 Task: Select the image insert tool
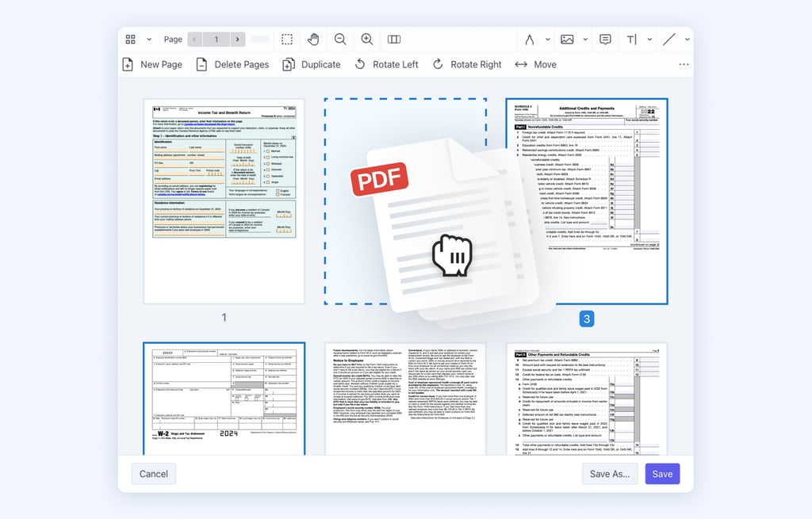567,39
